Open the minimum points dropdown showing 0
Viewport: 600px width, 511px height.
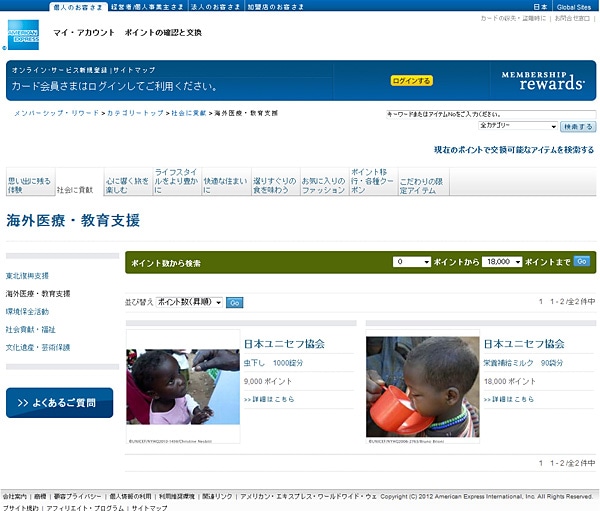click(x=412, y=261)
